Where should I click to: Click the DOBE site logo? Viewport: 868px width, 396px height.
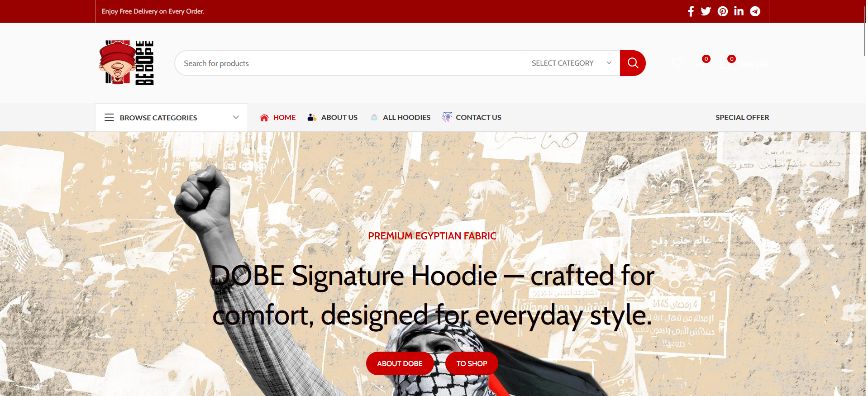tap(126, 62)
